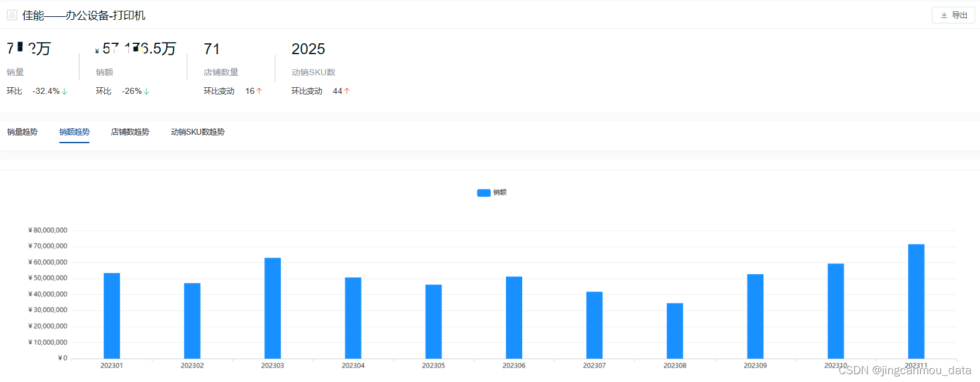
Task: Click the -26% 销额环比 value
Action: coord(132,91)
